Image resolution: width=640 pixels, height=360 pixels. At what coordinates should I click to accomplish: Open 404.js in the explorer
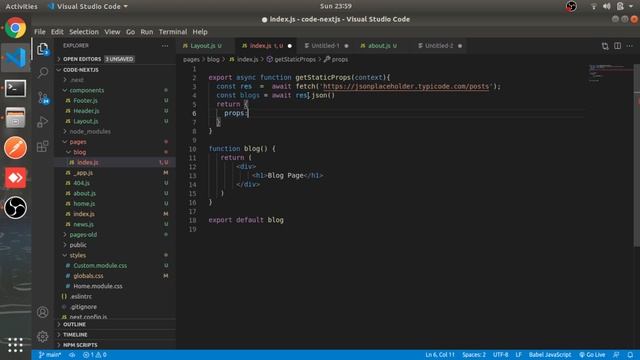click(115, 183)
